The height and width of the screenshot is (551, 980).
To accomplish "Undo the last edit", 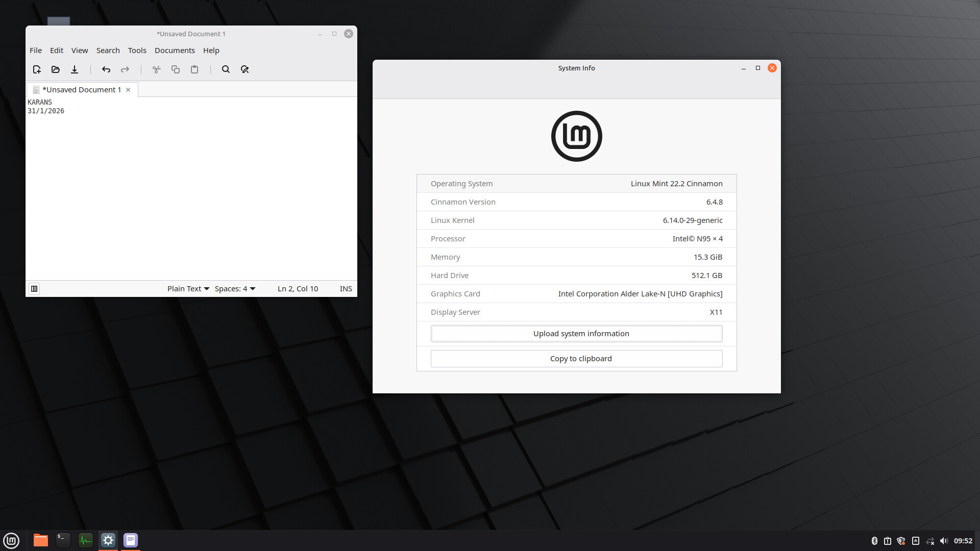I will click(106, 69).
